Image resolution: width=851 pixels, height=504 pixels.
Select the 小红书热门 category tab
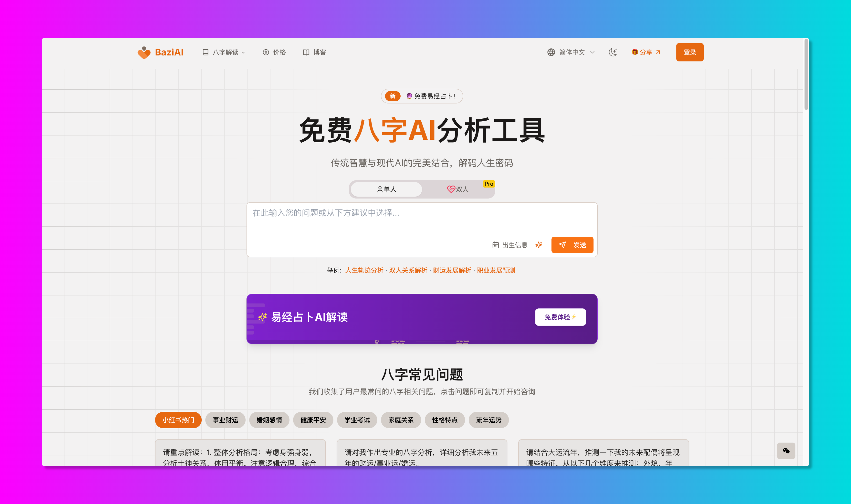click(178, 420)
